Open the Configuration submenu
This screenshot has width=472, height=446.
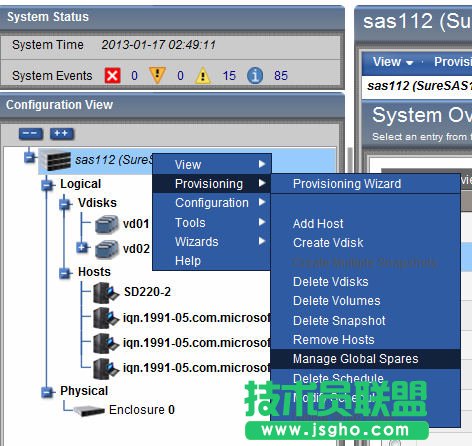(x=212, y=203)
